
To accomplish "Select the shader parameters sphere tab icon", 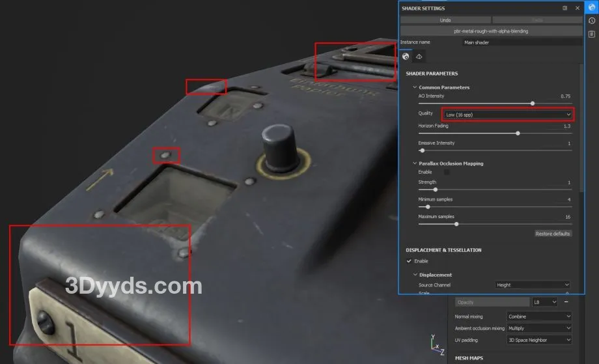I will (406, 57).
